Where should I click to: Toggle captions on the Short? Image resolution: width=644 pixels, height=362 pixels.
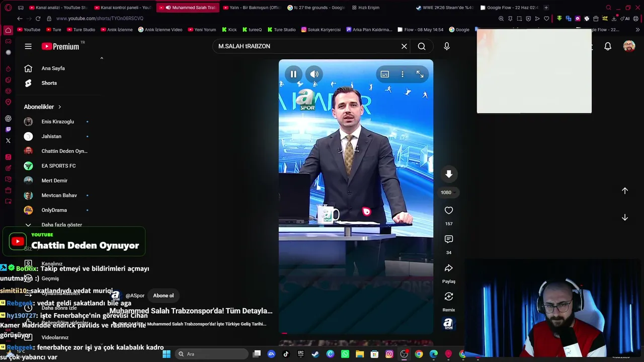pos(385,74)
